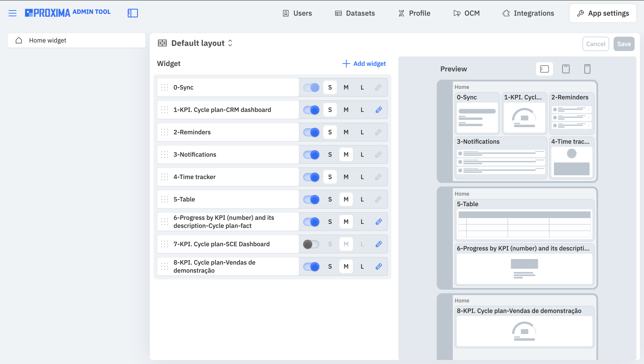The width and height of the screenshot is (644, 364).
Task: Set 3-Notifications size to S
Action: point(330,154)
